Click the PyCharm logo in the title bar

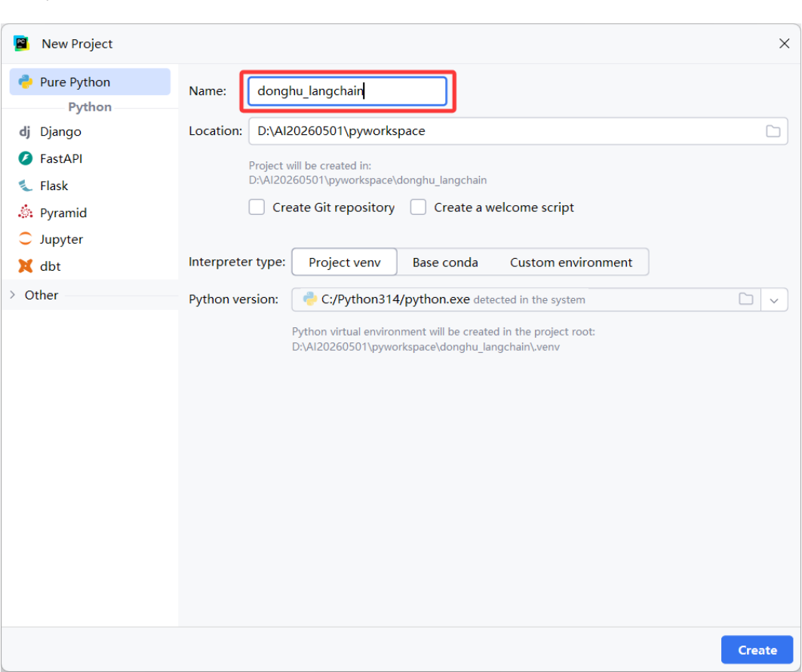pyautogui.click(x=21, y=44)
